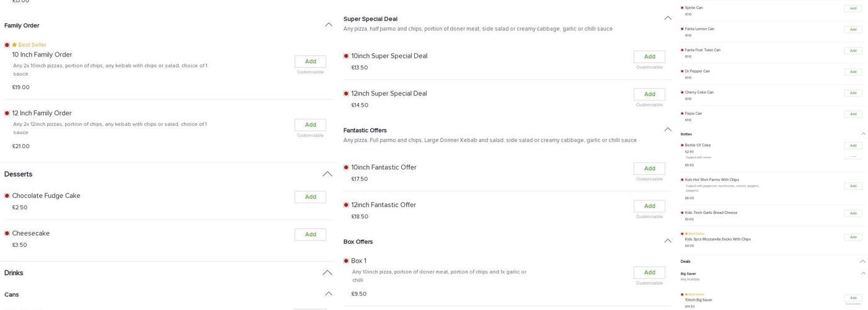Add Chocolate Fudge Cake to order
Image resolution: width=868 pixels, height=310 pixels.
point(310,197)
